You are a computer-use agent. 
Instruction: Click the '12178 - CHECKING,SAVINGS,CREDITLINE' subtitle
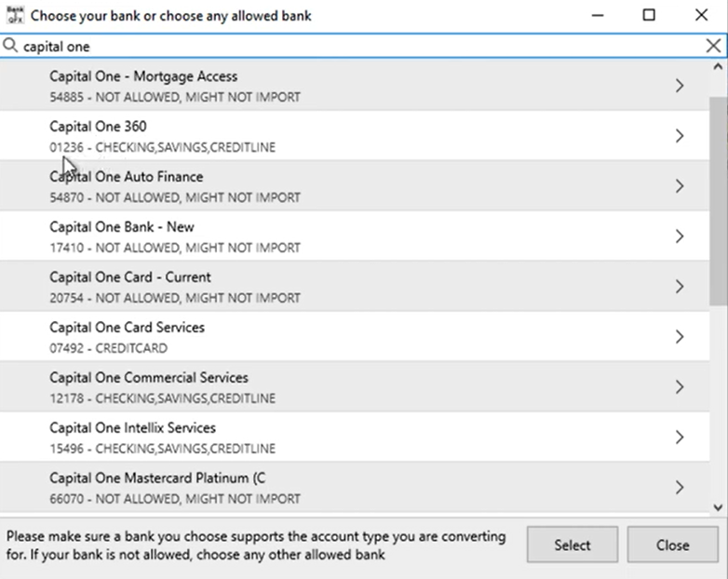pyautogui.click(x=163, y=398)
